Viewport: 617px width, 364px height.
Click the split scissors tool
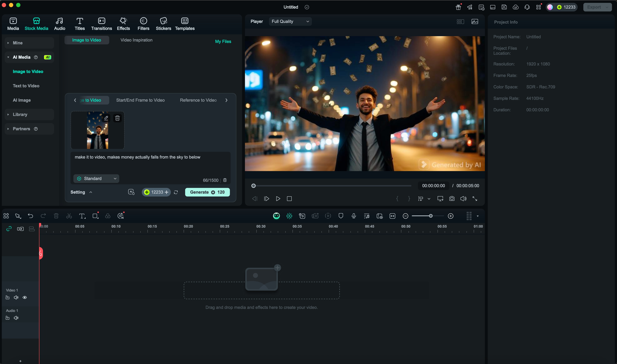click(69, 216)
